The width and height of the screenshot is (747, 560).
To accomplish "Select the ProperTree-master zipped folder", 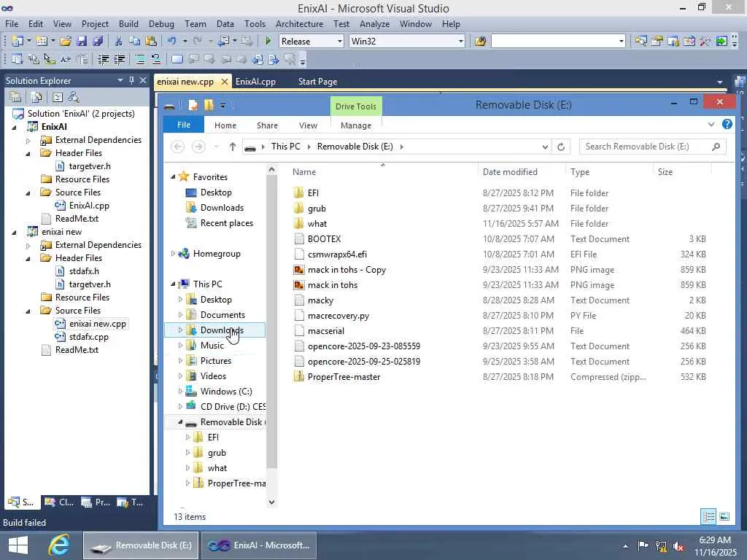I will [344, 377].
